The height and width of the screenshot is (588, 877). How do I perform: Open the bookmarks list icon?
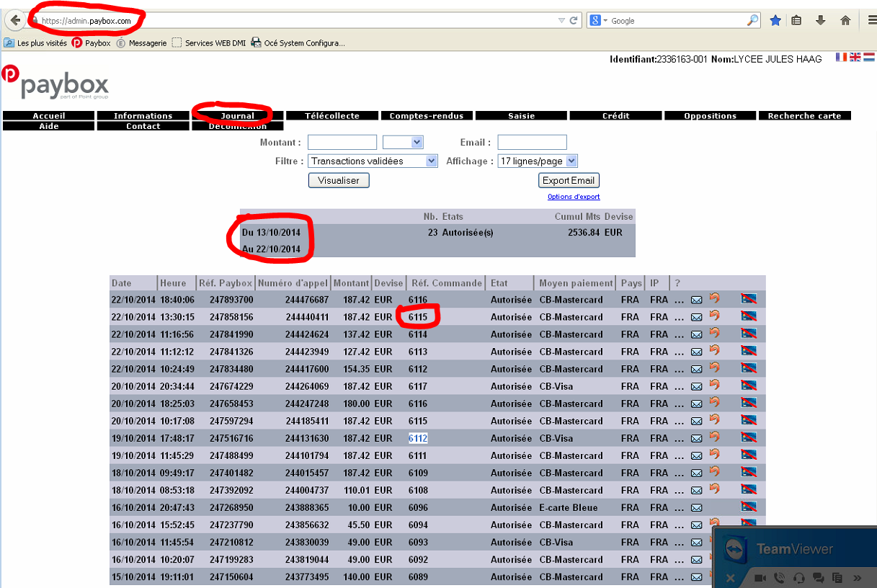pos(796,21)
